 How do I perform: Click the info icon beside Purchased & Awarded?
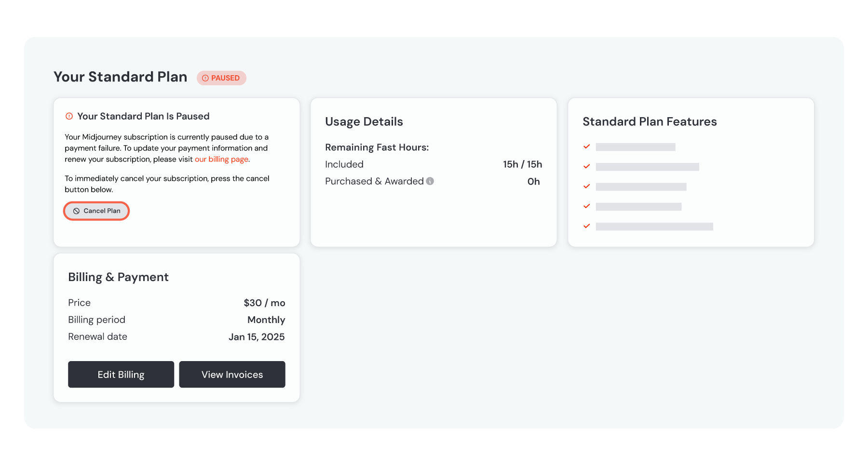[x=430, y=181]
